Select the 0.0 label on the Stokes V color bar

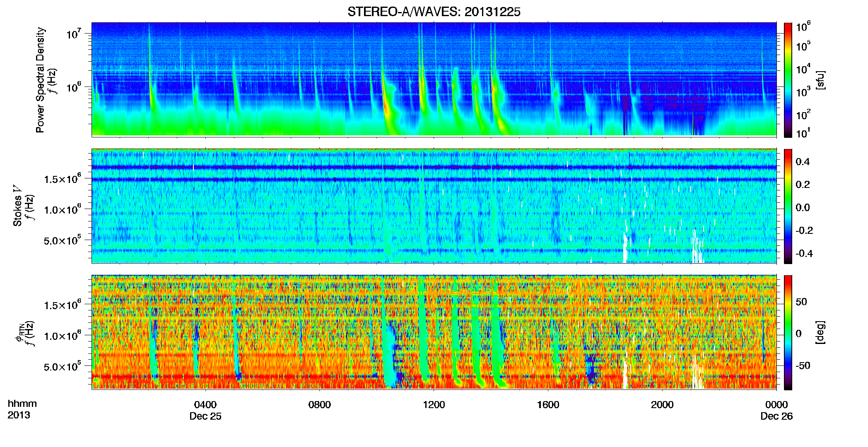803,208
